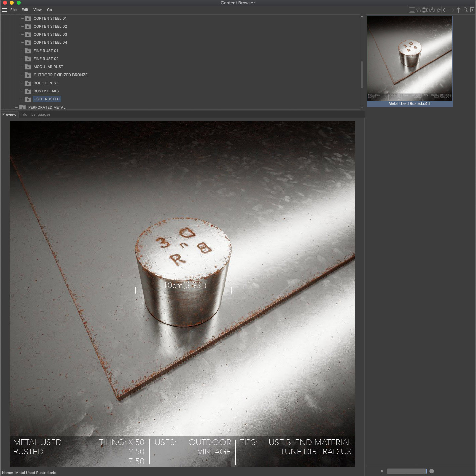Click the catalog book icon
The height and width of the screenshot is (476, 476).
pyautogui.click(x=432, y=10)
